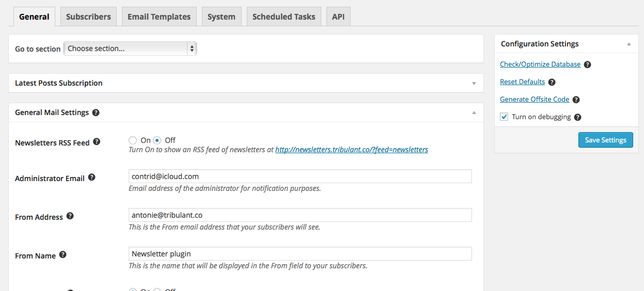Open the Email Templates tab
644x291 pixels.
[159, 17]
